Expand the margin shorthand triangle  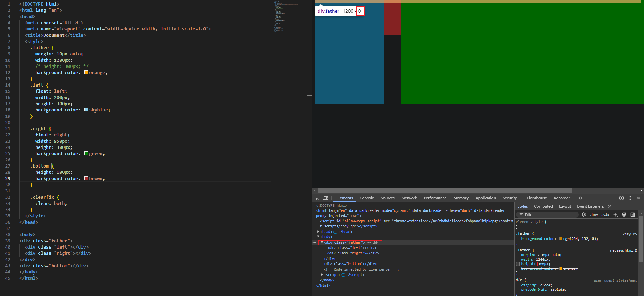click(538, 255)
